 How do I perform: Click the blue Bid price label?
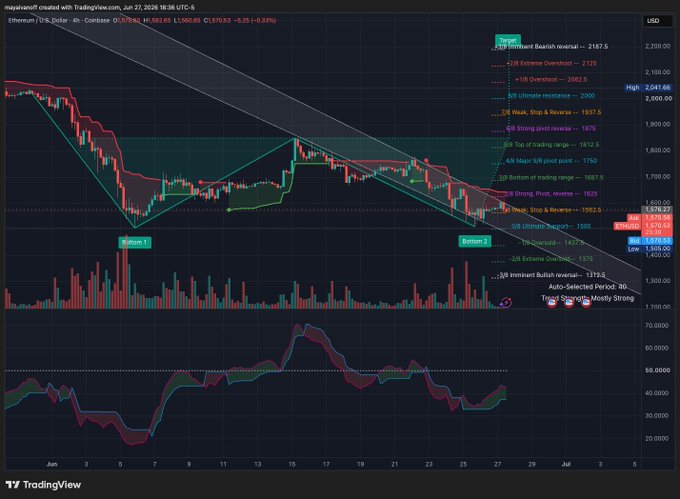pos(650,241)
